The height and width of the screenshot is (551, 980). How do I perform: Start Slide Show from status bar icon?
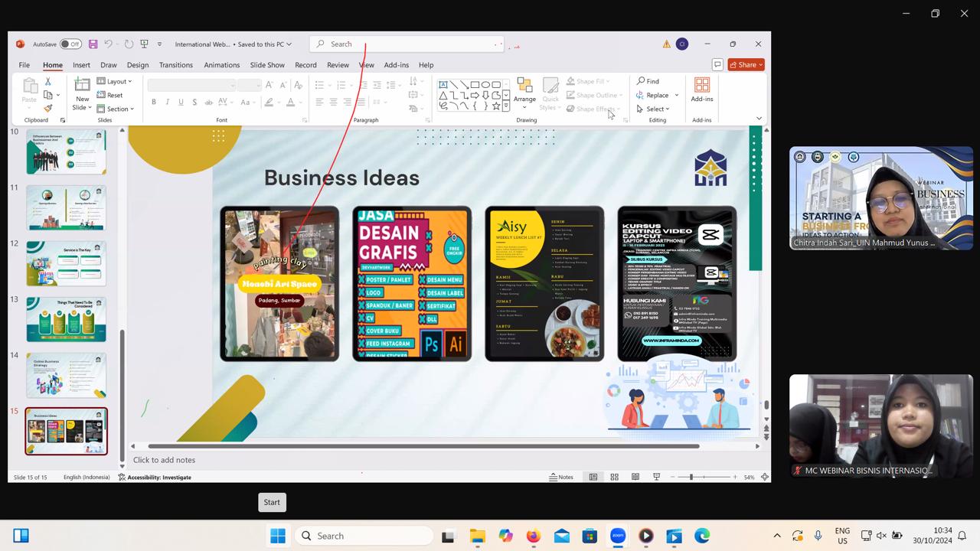tap(656, 477)
